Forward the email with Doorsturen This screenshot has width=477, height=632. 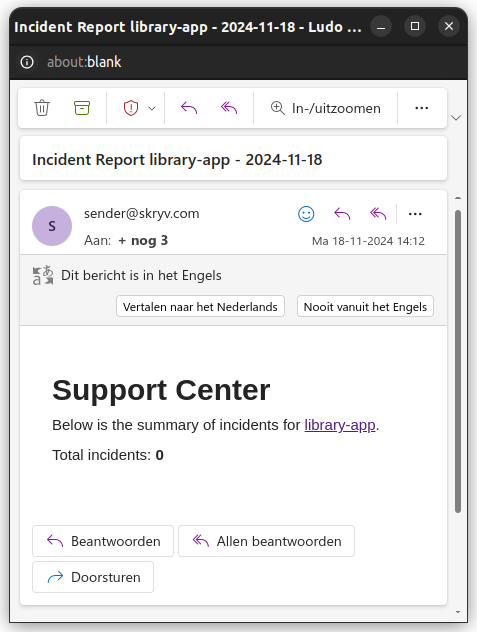93,577
